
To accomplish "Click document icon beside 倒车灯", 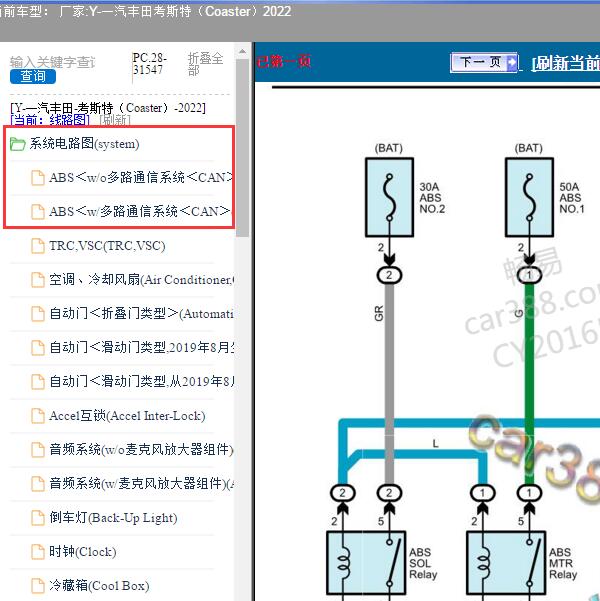I will 38,518.
